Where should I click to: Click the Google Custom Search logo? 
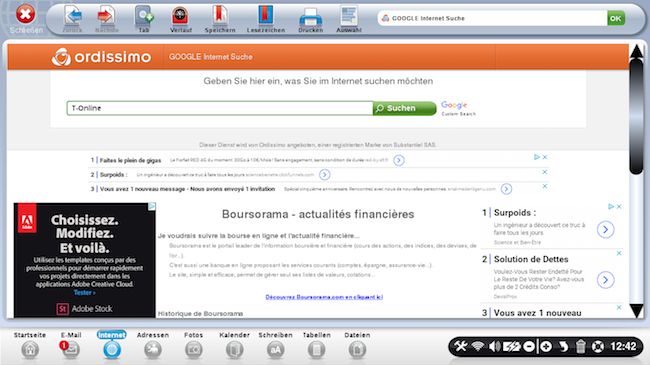point(458,108)
